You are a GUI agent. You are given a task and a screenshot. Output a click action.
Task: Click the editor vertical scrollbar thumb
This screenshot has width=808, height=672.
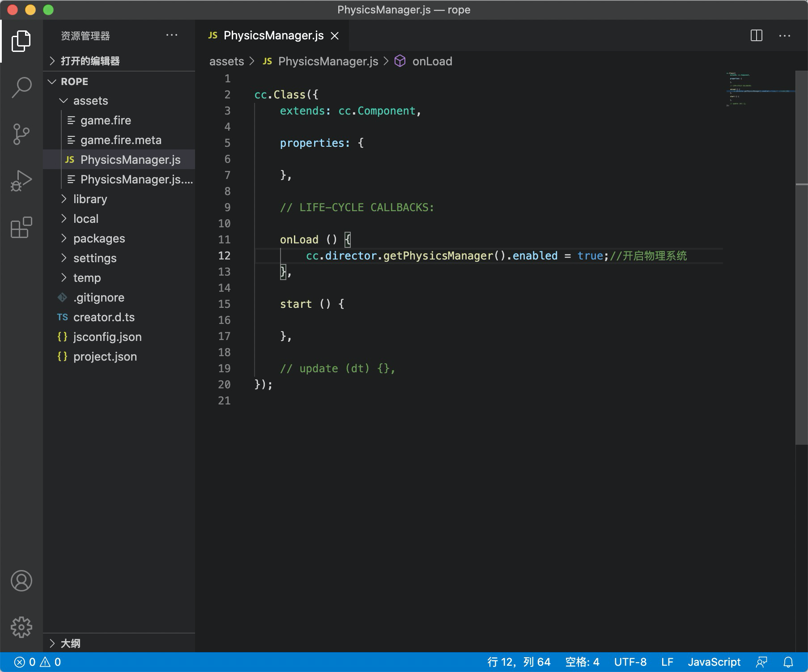tap(802, 257)
